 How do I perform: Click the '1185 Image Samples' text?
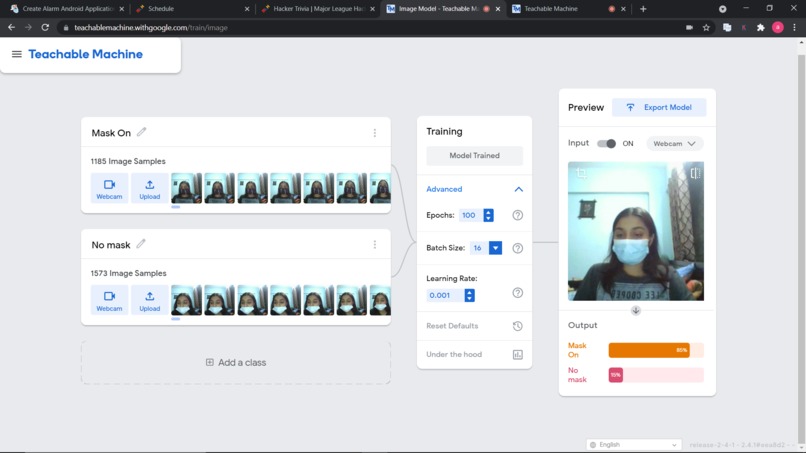(128, 161)
